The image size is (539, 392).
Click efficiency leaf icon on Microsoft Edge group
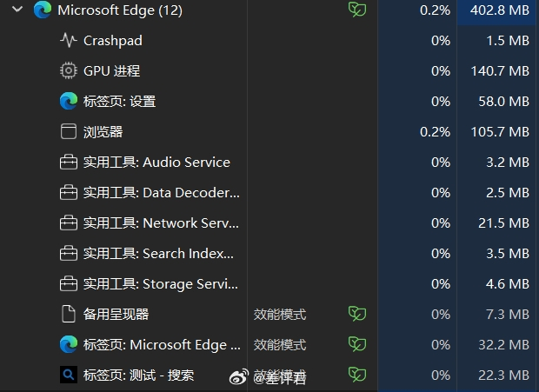(357, 10)
